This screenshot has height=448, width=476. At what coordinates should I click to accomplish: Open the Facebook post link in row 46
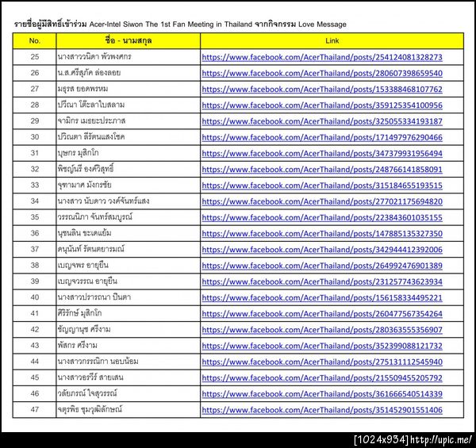pyautogui.click(x=322, y=394)
